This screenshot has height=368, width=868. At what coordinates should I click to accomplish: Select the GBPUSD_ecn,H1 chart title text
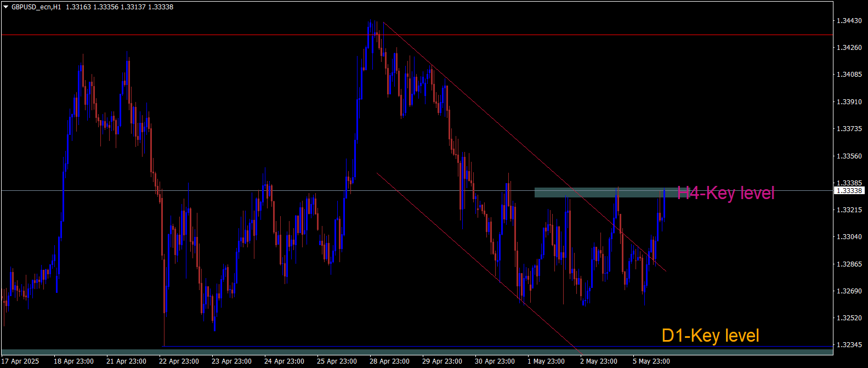(36, 7)
